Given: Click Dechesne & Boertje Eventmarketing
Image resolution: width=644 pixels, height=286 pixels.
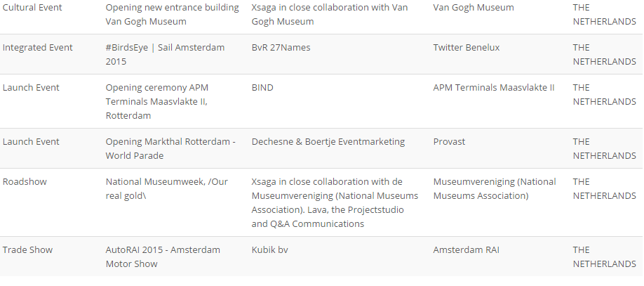Looking at the screenshot, I should coord(328,141).
